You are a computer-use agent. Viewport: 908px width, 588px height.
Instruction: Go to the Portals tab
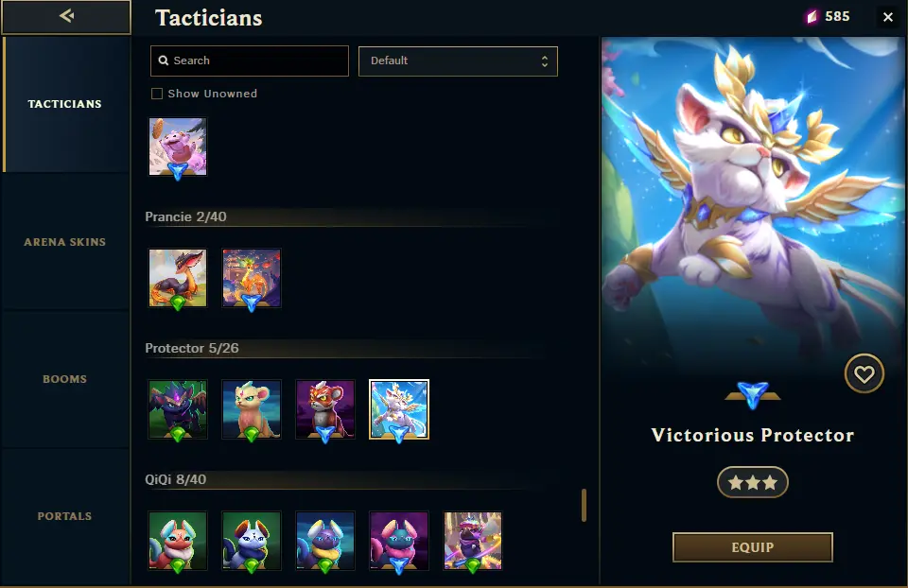point(65,516)
